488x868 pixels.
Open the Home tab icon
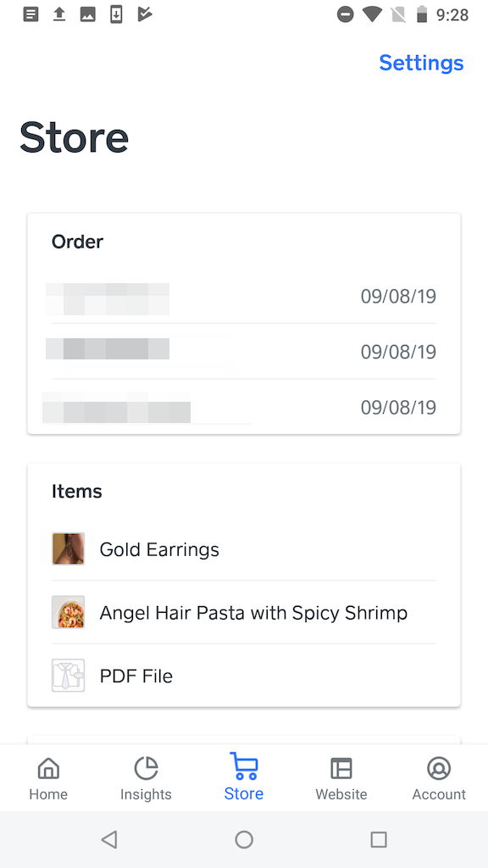click(x=48, y=768)
